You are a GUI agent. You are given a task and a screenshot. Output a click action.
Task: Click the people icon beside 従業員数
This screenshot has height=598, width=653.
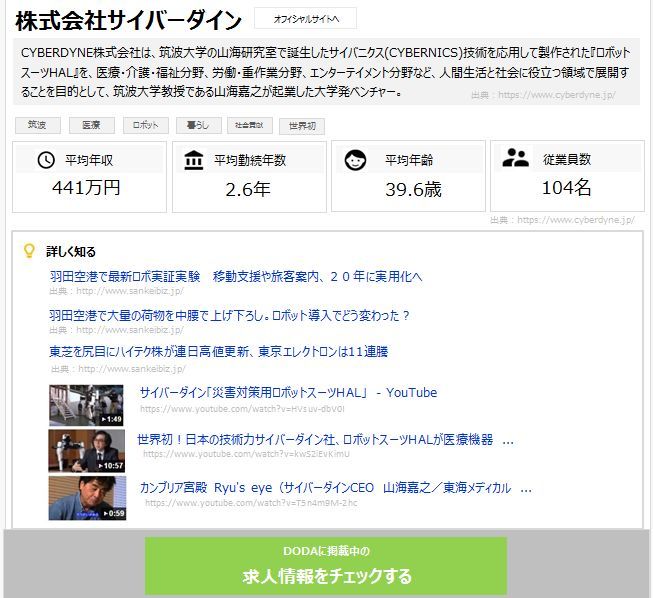click(x=515, y=158)
